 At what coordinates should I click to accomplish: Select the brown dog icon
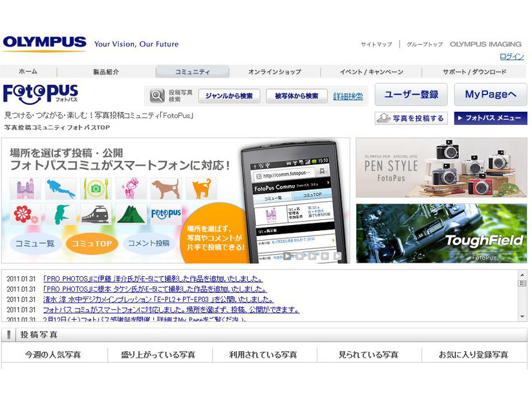point(166,188)
